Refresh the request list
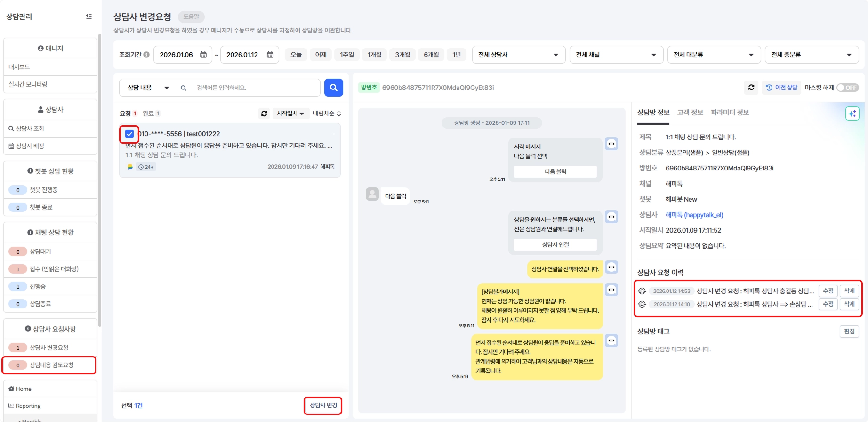The height and width of the screenshot is (422, 868). coord(264,114)
